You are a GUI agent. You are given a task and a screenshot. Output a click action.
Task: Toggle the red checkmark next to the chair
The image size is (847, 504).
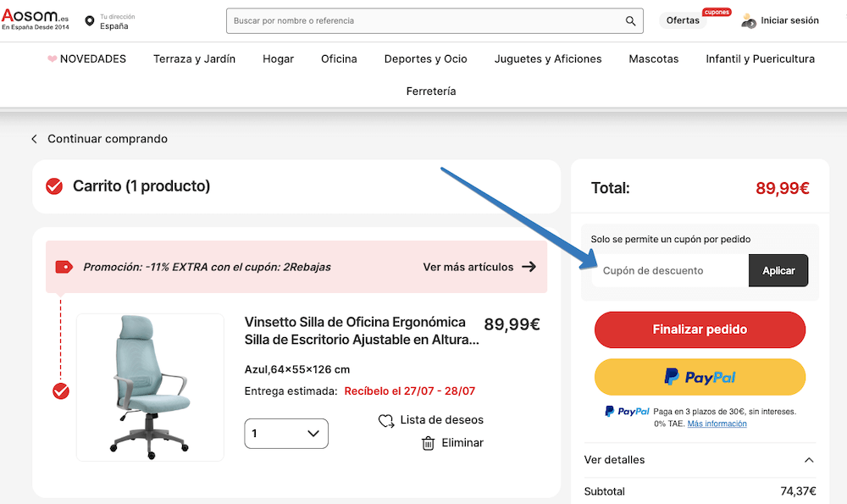pos(59,391)
